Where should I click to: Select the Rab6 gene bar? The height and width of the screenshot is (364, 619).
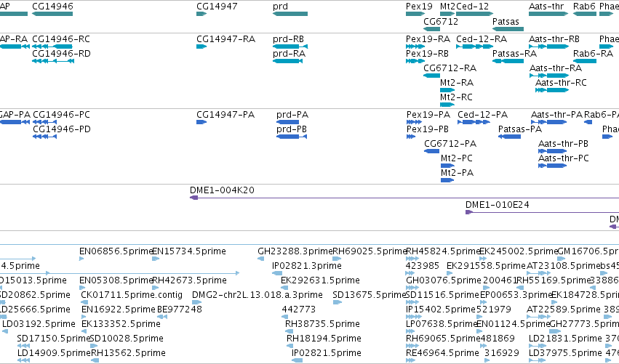[x=585, y=14]
